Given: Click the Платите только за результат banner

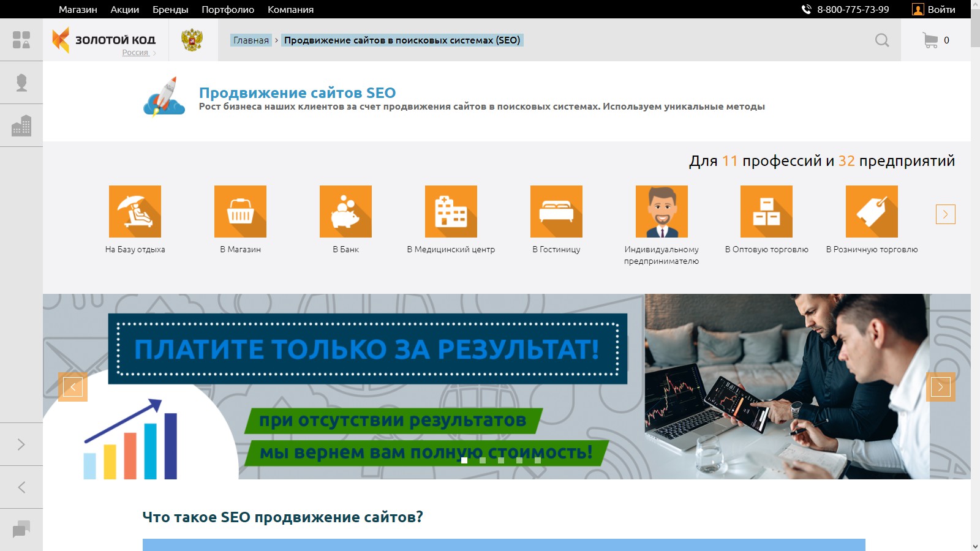Looking at the screenshot, I should click(367, 349).
